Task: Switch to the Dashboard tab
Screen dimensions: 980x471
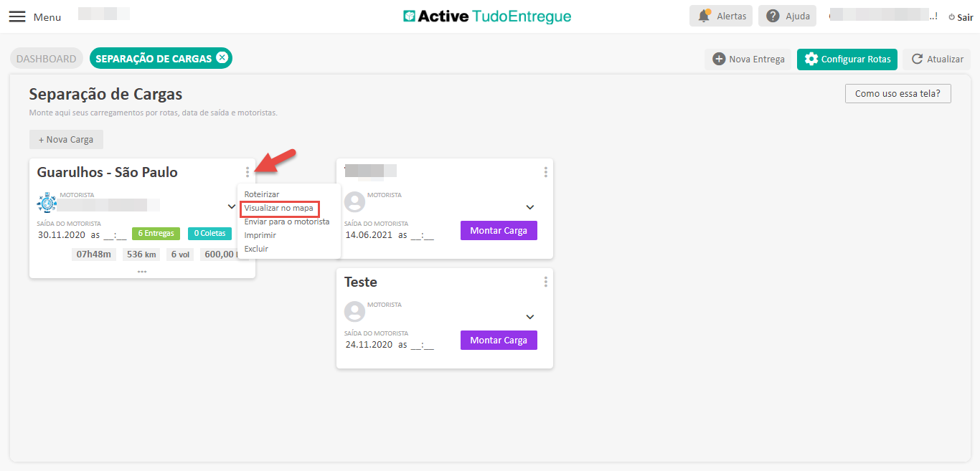Action: pos(47,59)
